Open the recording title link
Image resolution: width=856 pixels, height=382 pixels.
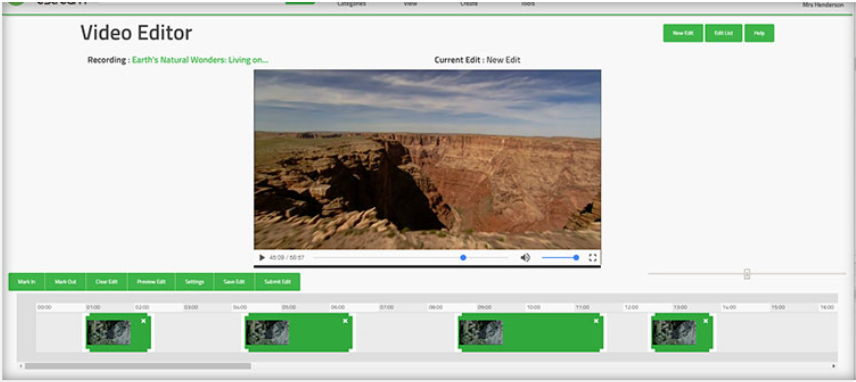200,60
